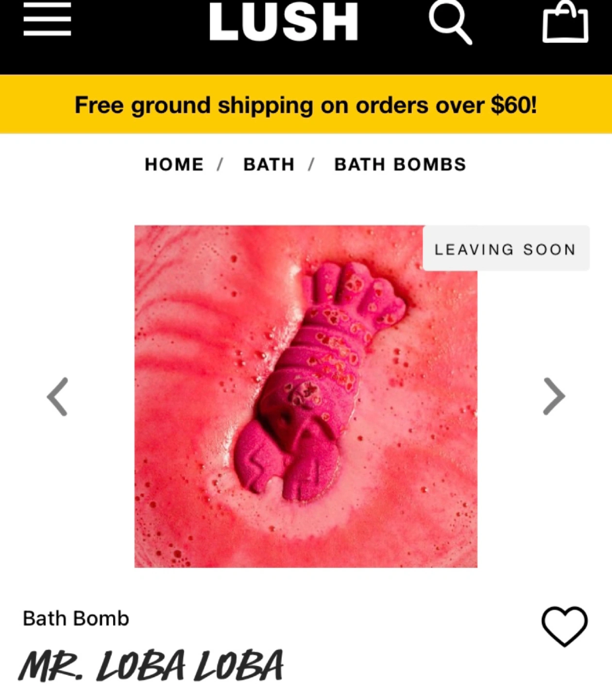The width and height of the screenshot is (612, 700).
Task: Tap the free ground shipping banner
Action: [306, 104]
